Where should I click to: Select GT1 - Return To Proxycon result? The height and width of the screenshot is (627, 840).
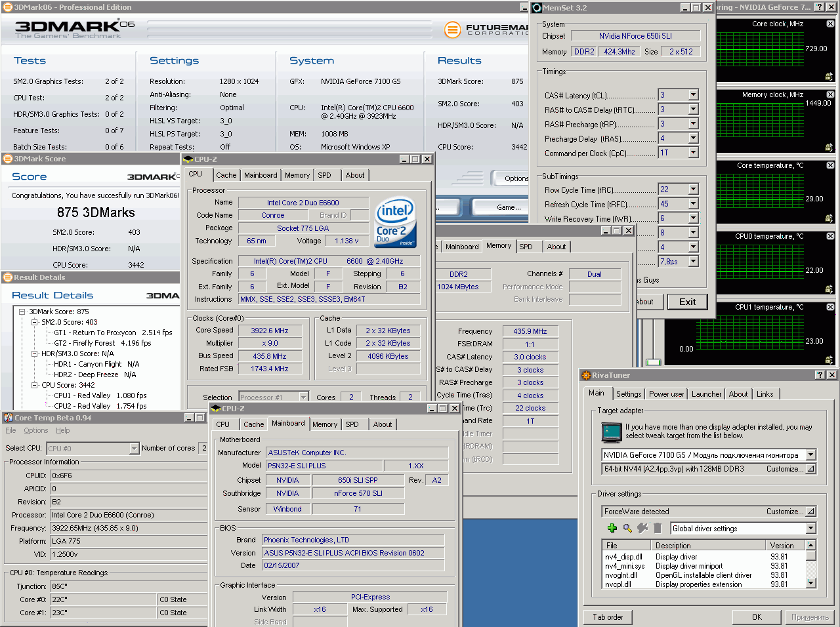tap(113, 333)
